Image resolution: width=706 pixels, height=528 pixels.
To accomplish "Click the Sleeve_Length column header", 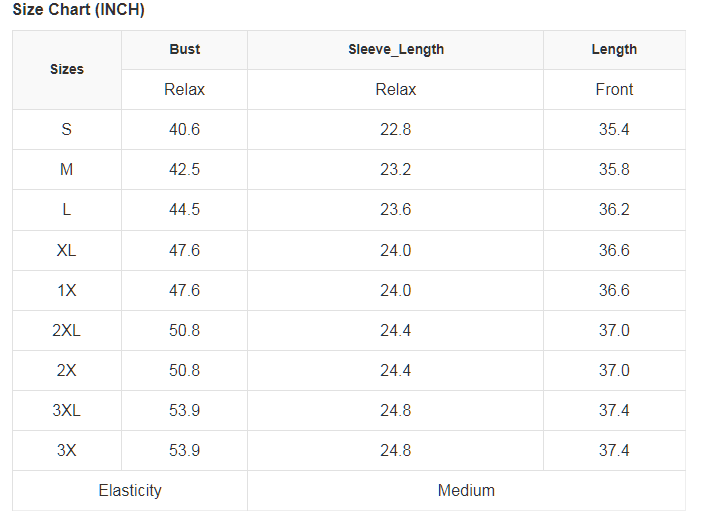I will [x=396, y=49].
